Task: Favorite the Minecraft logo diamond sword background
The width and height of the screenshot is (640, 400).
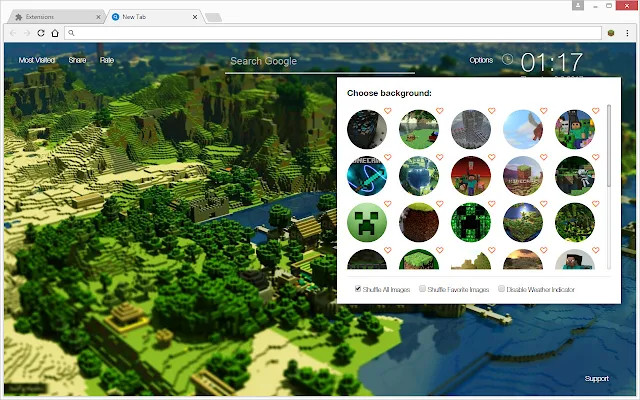Action: click(387, 157)
